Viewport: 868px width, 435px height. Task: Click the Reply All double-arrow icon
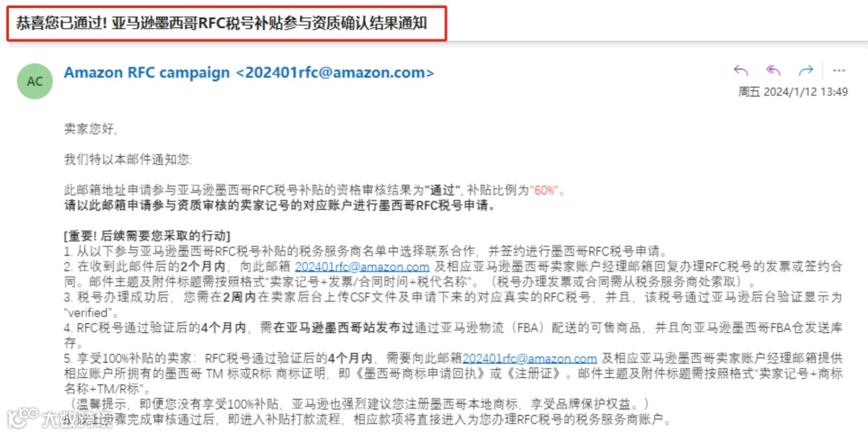773,71
